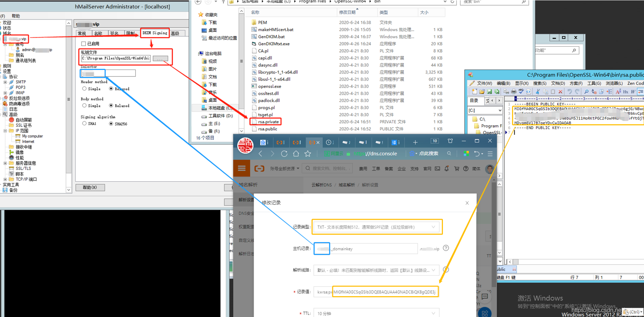644x317 pixels.
Task: Open the 记录类型 TXT dropdown
Action: (377, 227)
